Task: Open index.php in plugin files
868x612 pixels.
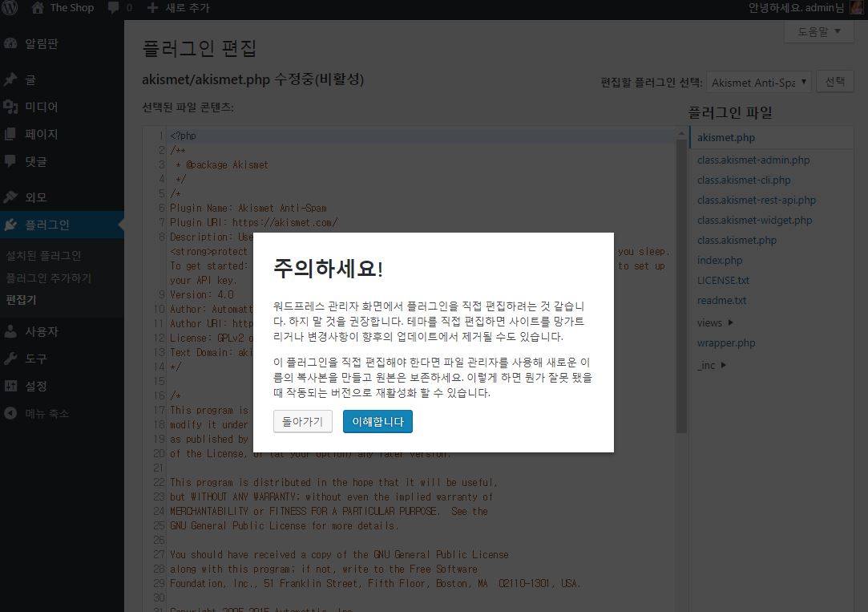Action: tap(720, 261)
